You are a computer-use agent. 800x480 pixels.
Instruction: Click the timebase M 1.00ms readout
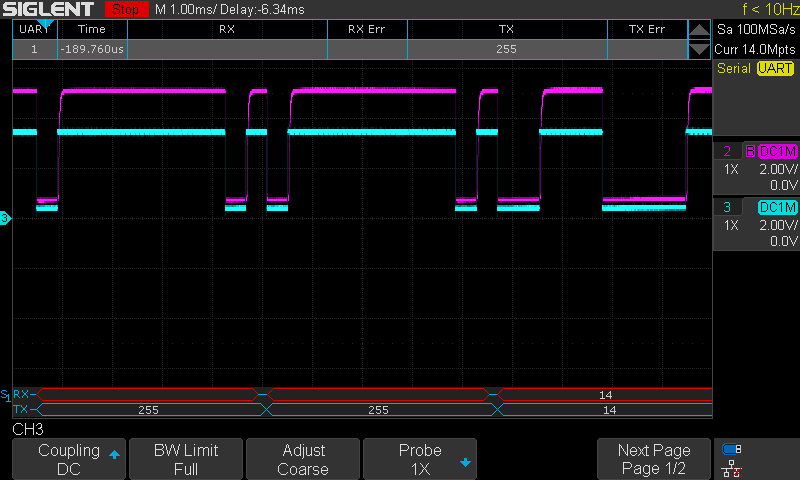coord(187,9)
